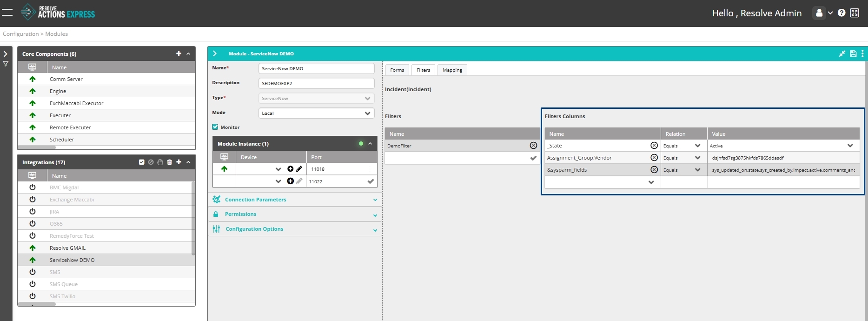Add a new integration
This screenshot has height=321, width=868.
tap(179, 162)
